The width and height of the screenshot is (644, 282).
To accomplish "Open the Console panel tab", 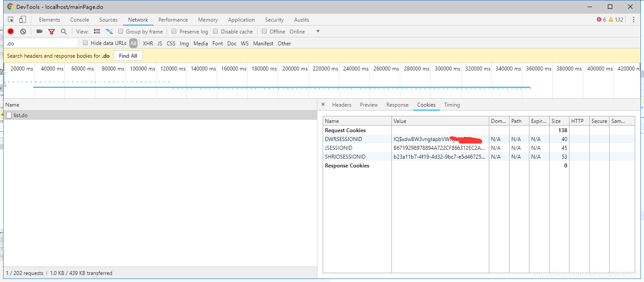I will pyautogui.click(x=80, y=20).
